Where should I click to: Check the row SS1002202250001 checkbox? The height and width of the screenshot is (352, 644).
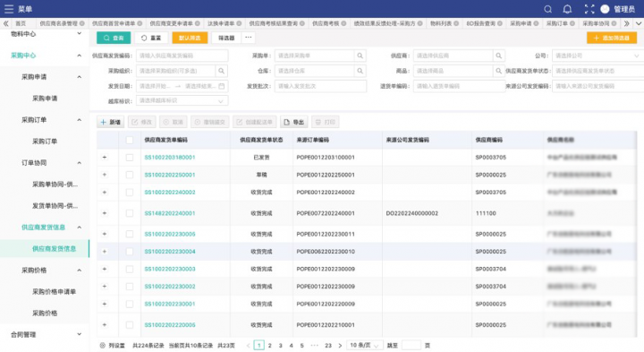tap(130, 175)
